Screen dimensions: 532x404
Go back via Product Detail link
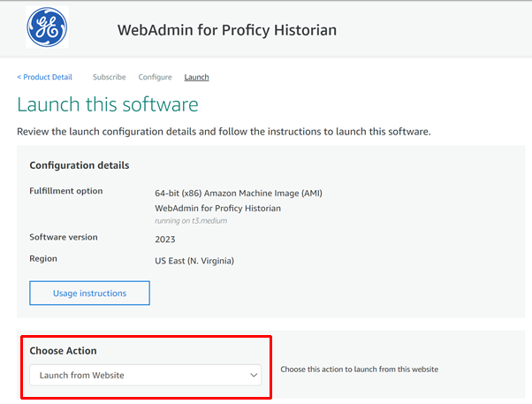click(45, 77)
